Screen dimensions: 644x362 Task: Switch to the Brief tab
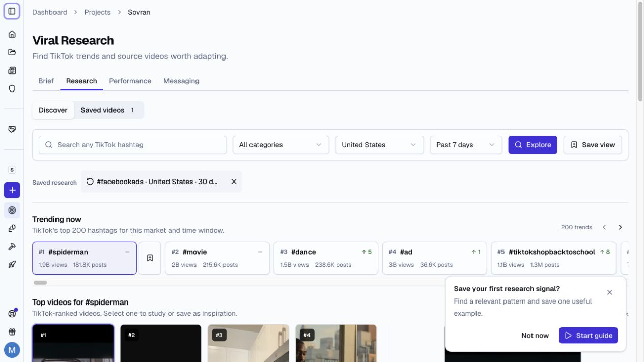(x=46, y=81)
